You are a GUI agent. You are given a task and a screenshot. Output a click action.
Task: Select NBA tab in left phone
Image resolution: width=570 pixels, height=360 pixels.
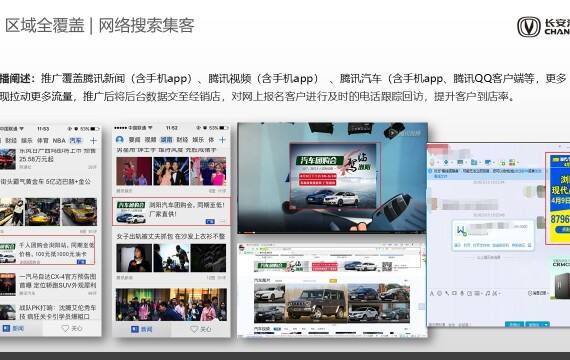click(x=59, y=140)
